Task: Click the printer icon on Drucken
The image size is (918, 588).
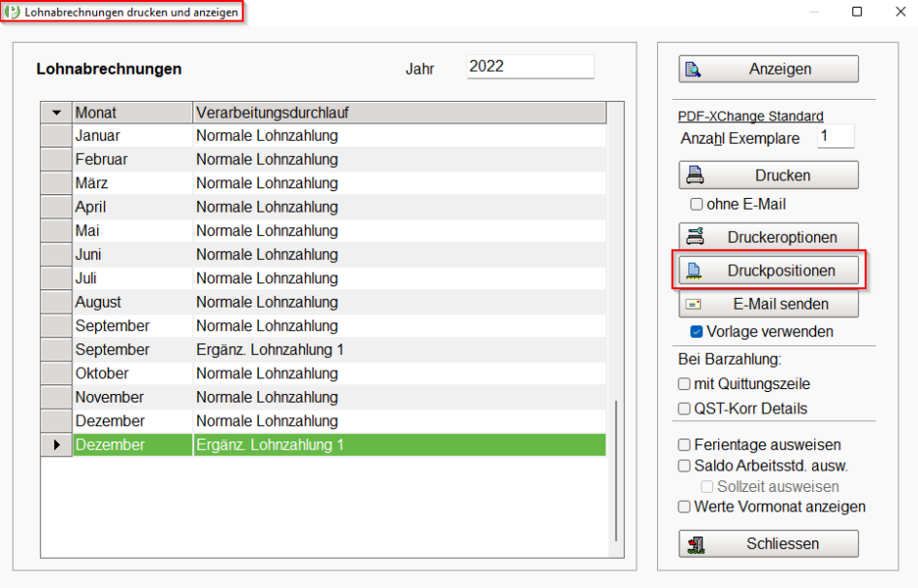Action: 695,175
